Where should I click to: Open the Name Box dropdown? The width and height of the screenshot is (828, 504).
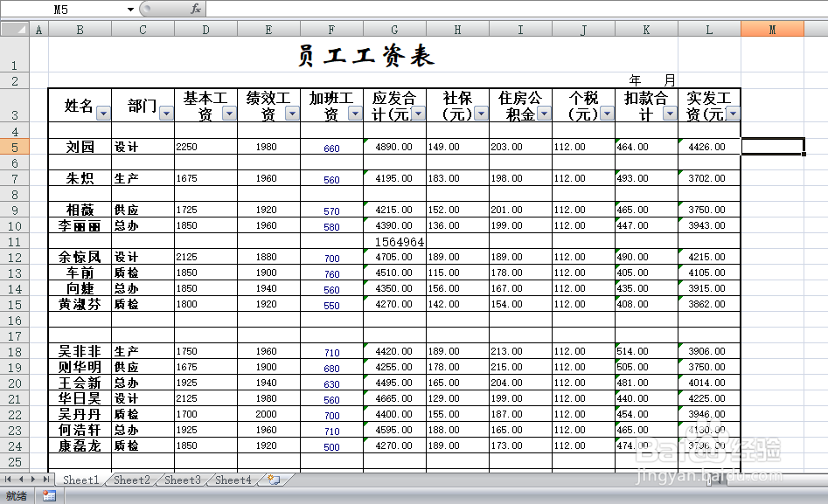coord(129,9)
